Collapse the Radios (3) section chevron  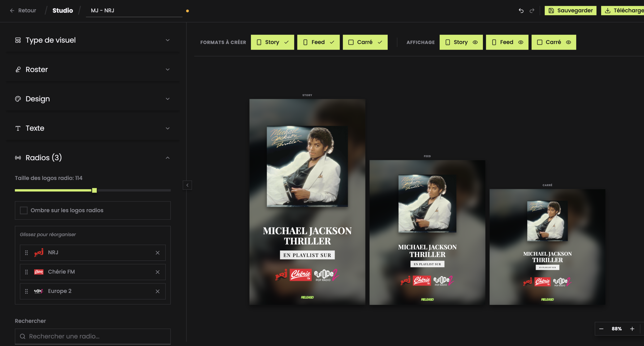point(167,158)
